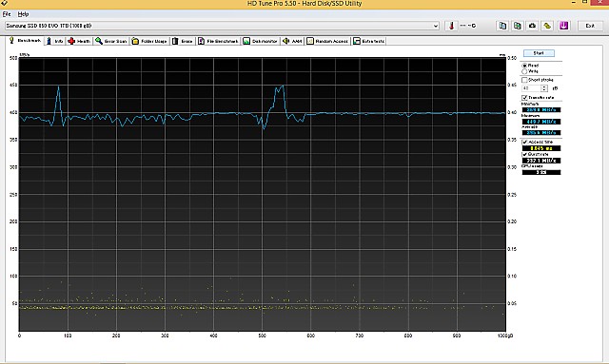The width and height of the screenshot is (609, 364).
Task: Click the copy text to clipboard icon
Action: [x=502, y=26]
